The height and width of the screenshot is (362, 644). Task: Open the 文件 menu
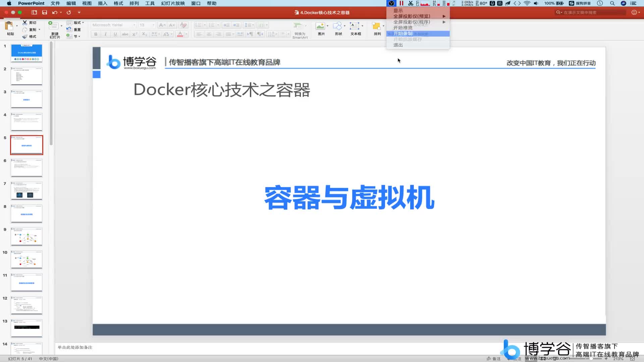coord(55,3)
